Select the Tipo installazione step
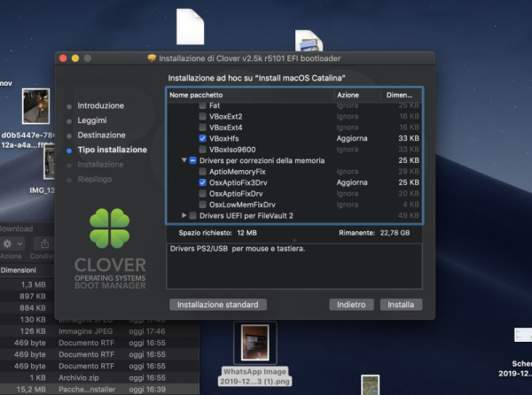Image resolution: width=532 pixels, height=395 pixels. 113,150
